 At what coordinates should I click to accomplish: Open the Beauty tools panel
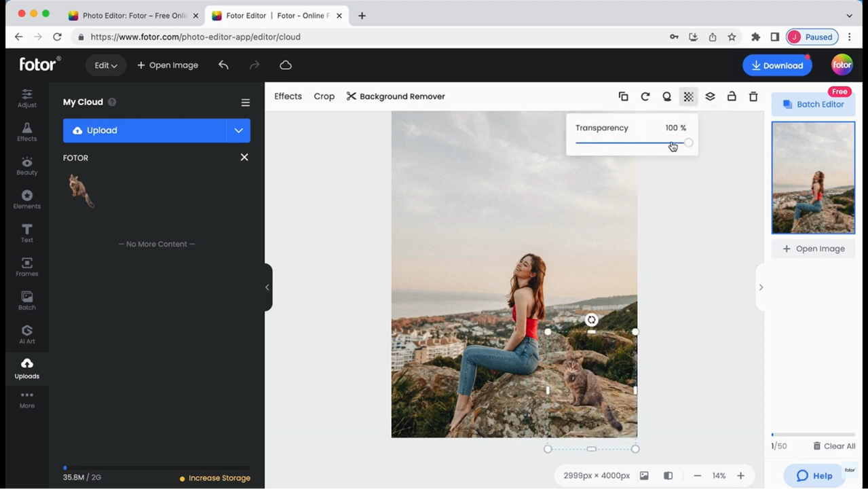pos(27,166)
